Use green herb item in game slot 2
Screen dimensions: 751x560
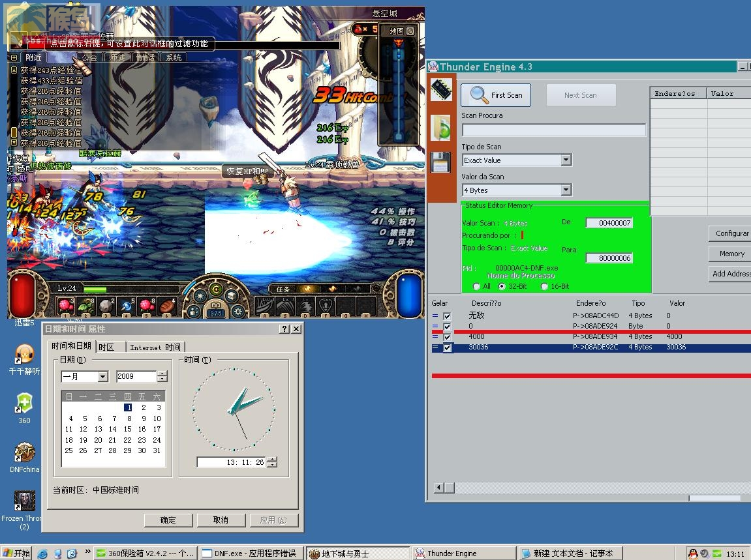85,306
